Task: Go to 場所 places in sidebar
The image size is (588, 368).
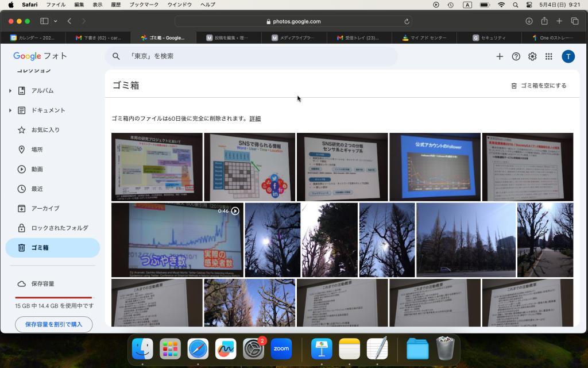Action: click(52, 149)
